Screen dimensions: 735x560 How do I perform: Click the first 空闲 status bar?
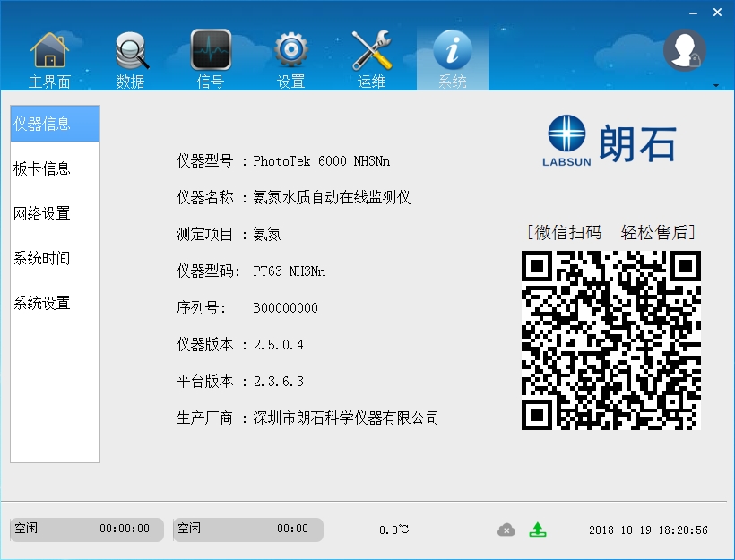86,530
